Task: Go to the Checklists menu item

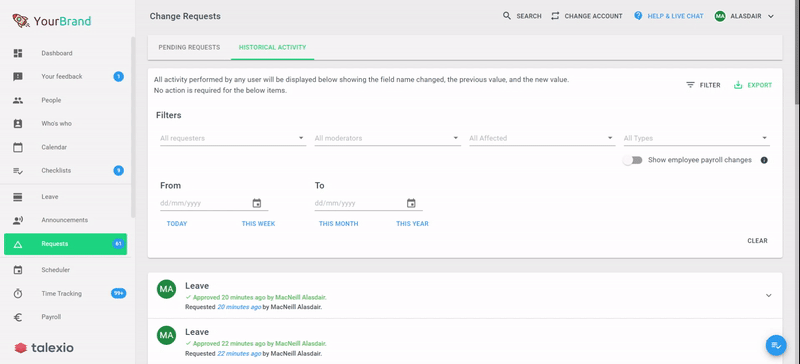Action: click(x=65, y=171)
